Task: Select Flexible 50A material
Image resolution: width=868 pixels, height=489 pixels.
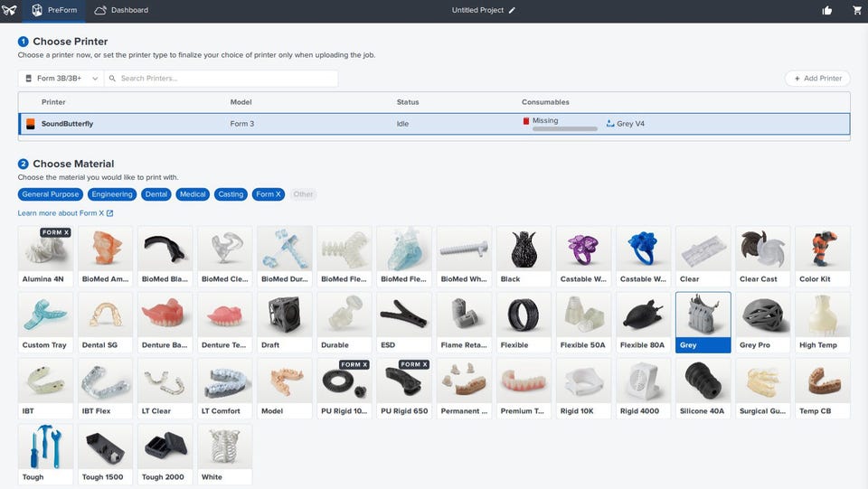Action: pyautogui.click(x=583, y=323)
